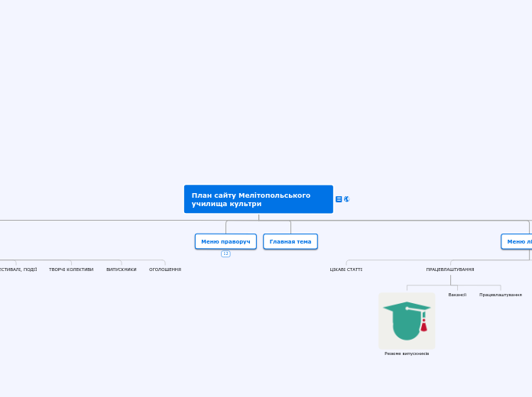The width and height of the screenshot is (532, 397).
Task: Select the 'Главная тема' topic node
Action: pyautogui.click(x=290, y=241)
